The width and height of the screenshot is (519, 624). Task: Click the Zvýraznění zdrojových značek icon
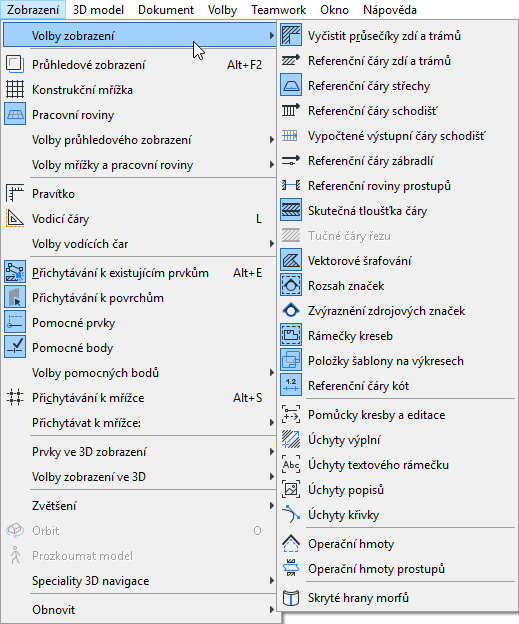click(291, 310)
